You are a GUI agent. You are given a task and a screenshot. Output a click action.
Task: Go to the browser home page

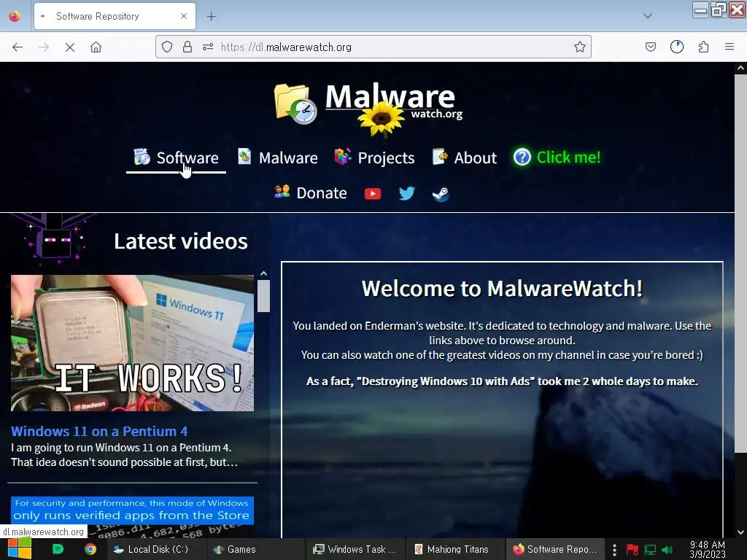(96, 47)
